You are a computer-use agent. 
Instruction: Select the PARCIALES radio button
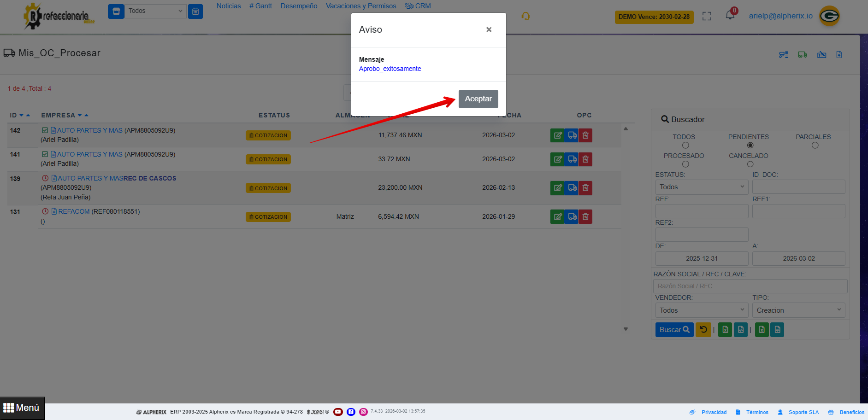click(815, 146)
